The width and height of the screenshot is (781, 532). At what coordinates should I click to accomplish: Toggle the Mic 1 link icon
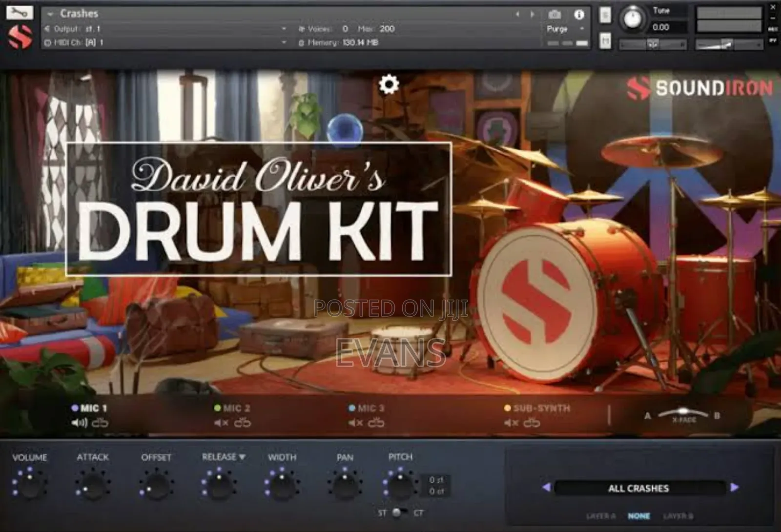coord(100,423)
